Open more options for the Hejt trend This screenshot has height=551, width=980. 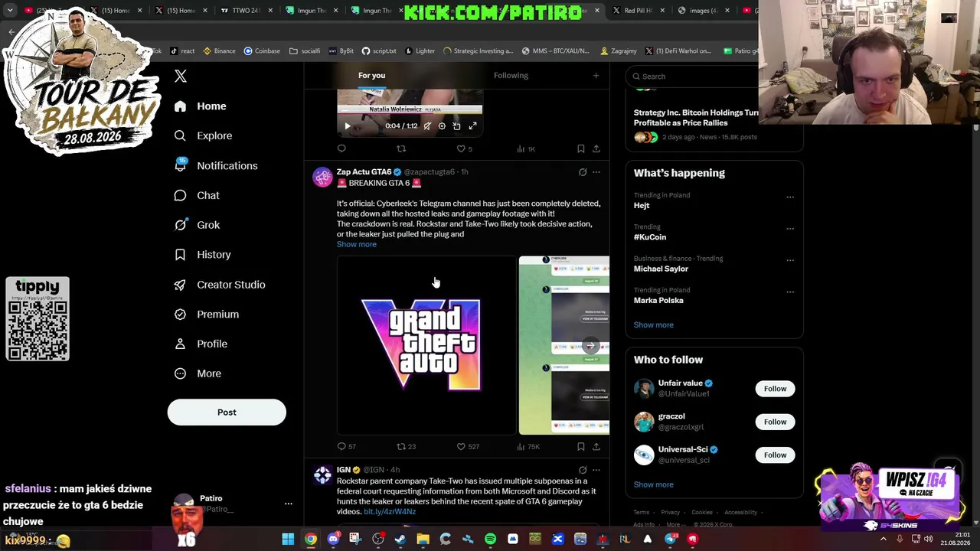pyautogui.click(x=790, y=197)
